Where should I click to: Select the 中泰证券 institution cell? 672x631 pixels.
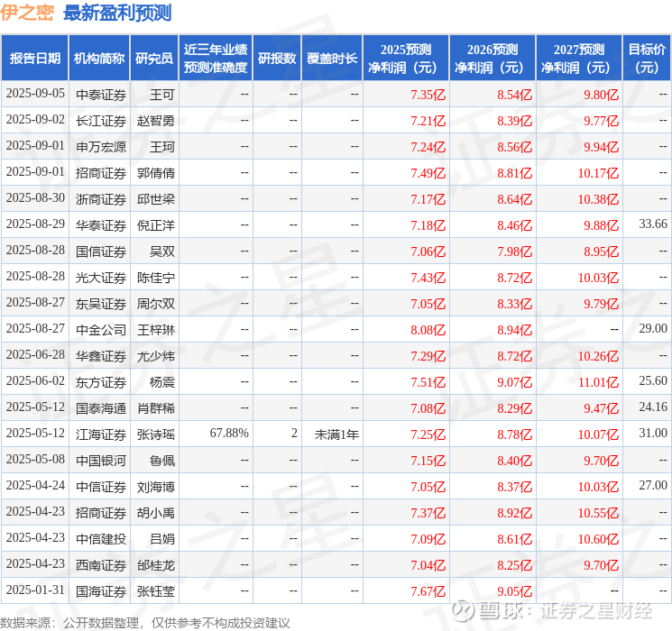point(101,95)
